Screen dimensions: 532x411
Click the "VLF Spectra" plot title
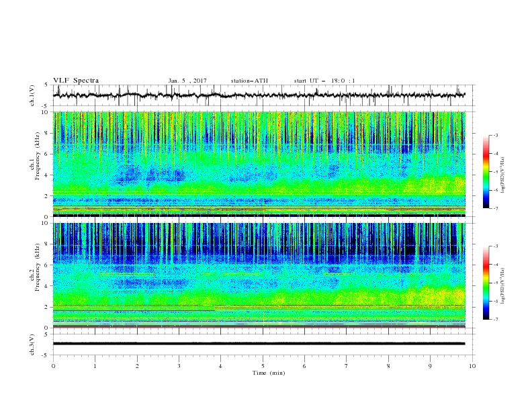[x=76, y=81]
